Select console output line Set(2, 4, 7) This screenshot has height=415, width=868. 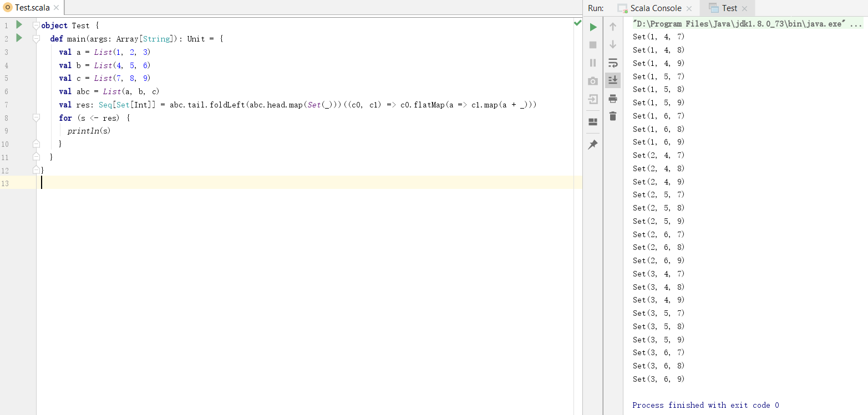[x=658, y=155]
